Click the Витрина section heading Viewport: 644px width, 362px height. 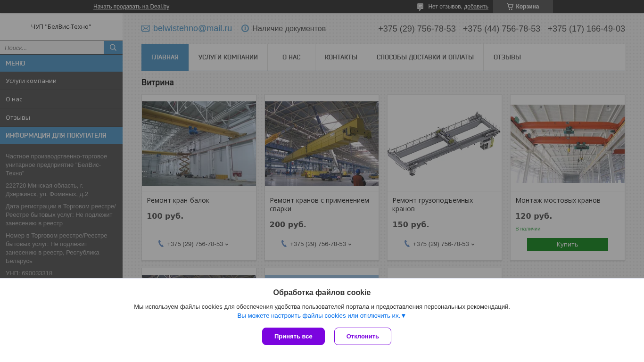(x=157, y=83)
